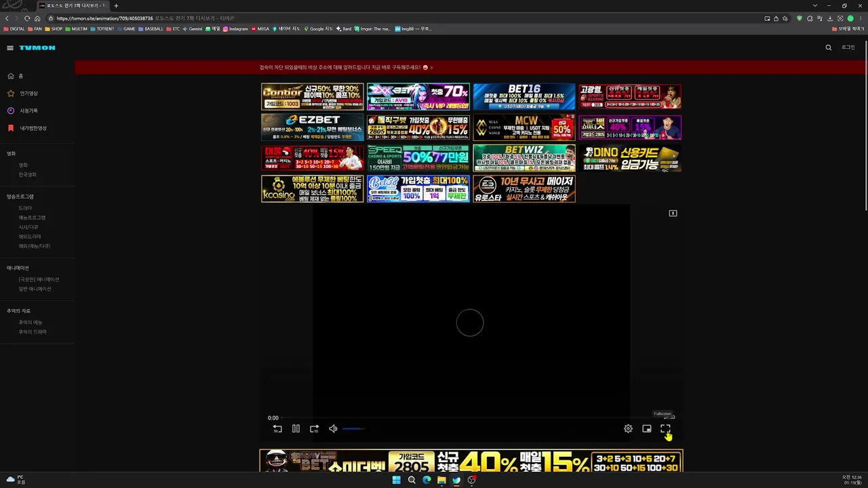Viewport: 868px width, 488px height.
Task: Pause the video playback
Action: point(296,429)
